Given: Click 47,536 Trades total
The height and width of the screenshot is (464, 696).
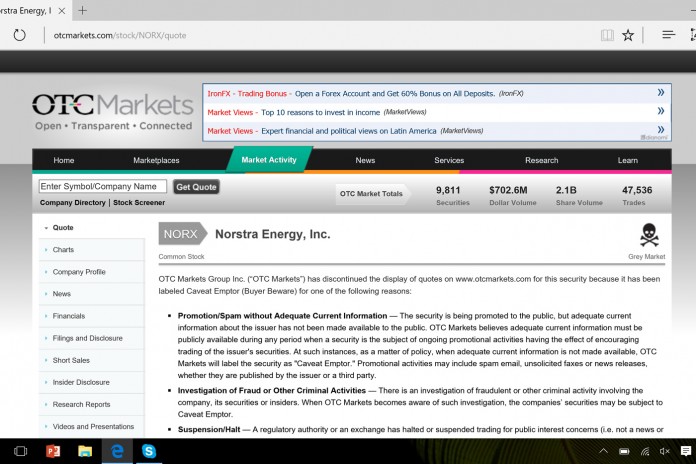Looking at the screenshot, I should click(x=637, y=196).
